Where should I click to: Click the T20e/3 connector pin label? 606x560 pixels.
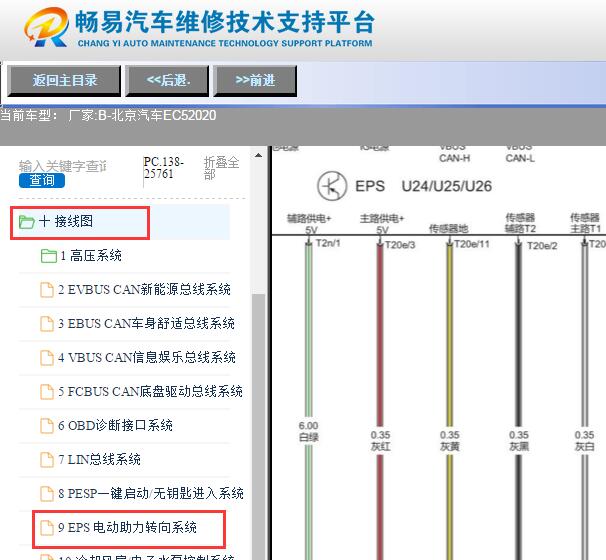click(400, 245)
